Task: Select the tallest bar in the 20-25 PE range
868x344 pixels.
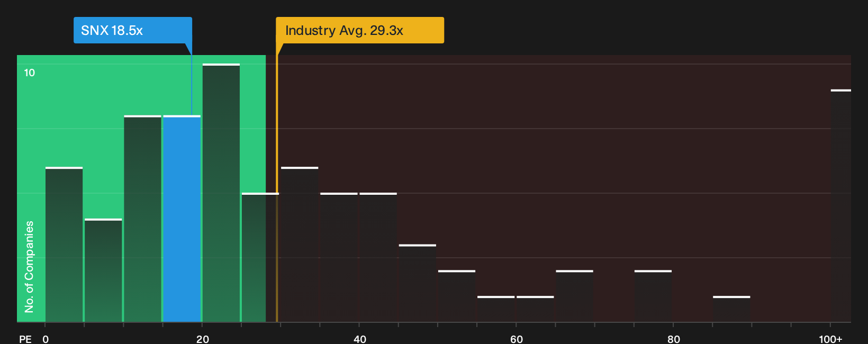Action: pos(221,193)
